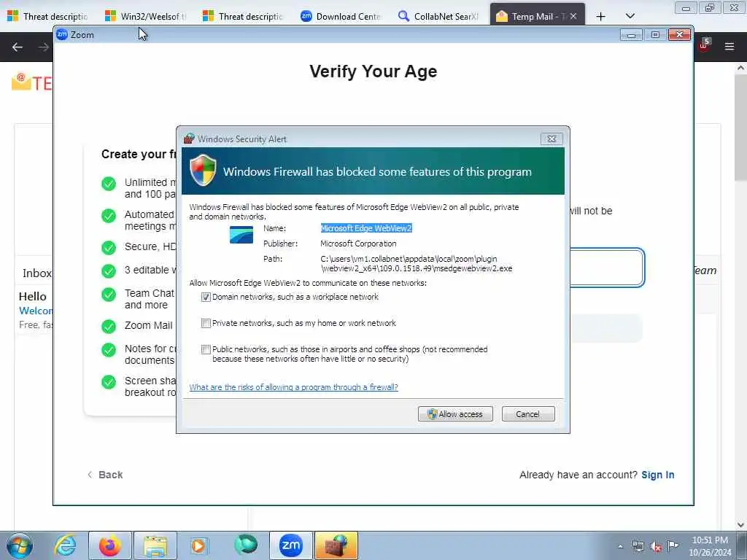Open Firefox taskbar icon
Image resolution: width=747 pixels, height=560 pixels.
tap(110, 545)
